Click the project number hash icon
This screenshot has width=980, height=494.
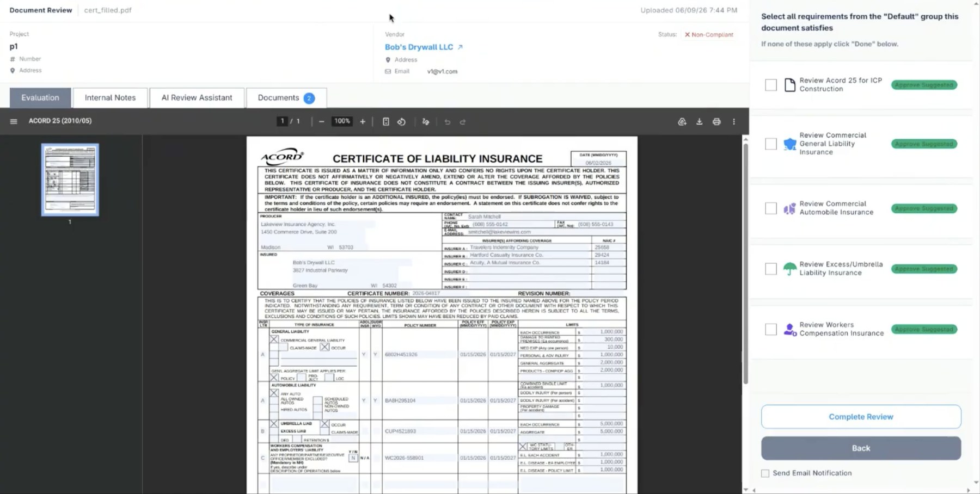(13, 59)
